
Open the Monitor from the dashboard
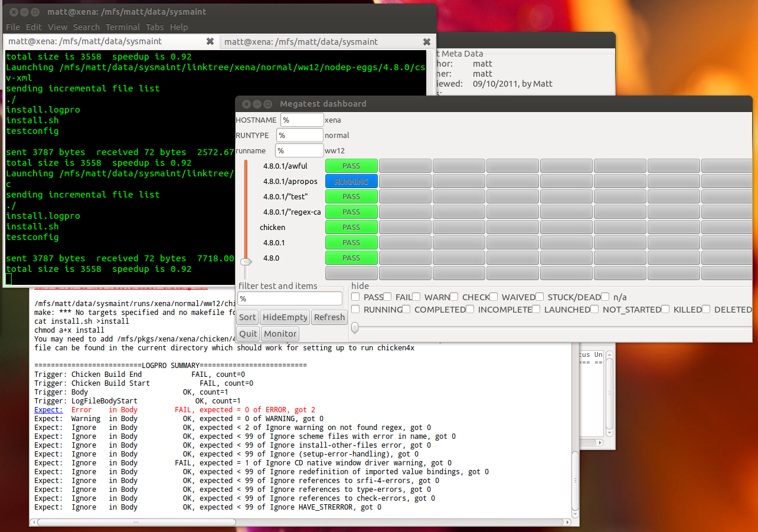click(x=280, y=333)
